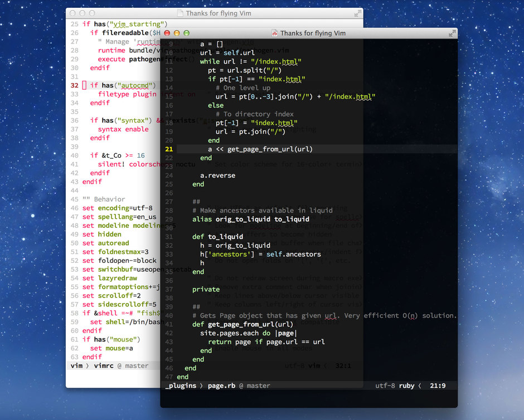Click '# Make ancestors available in liquid' comment
The width and height of the screenshot is (524, 420).
[263, 211]
